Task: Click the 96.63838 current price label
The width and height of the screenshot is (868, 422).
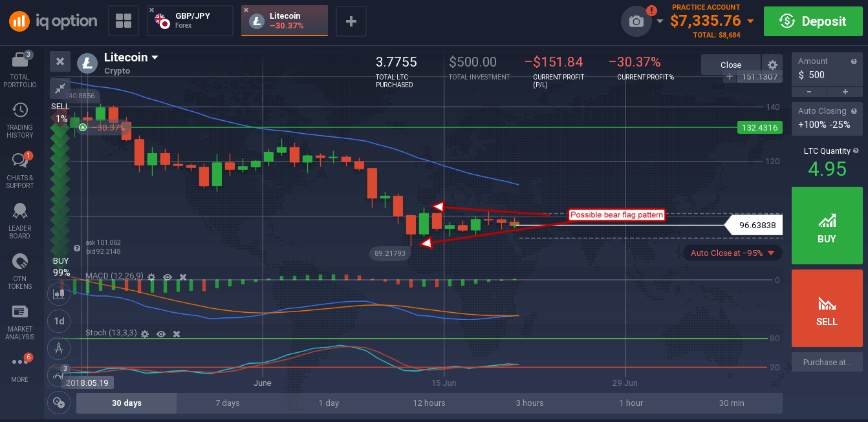Action: [754, 225]
